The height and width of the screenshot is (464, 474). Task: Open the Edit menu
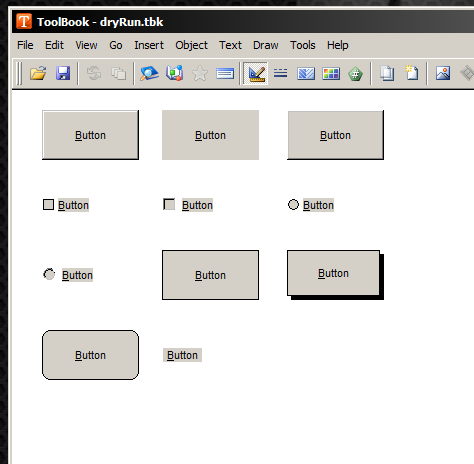[x=54, y=45]
